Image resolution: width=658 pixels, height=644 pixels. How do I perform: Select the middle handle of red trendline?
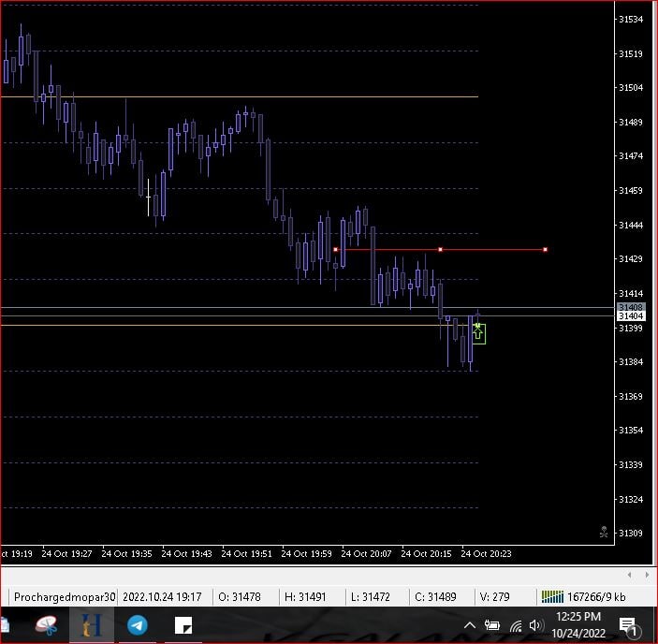pos(440,249)
